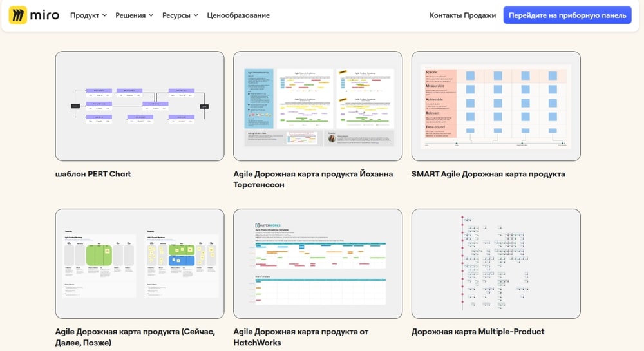Screen dimensions: 644x351
Task: Open the PERT Chart template thumbnail
Action: pos(140,106)
